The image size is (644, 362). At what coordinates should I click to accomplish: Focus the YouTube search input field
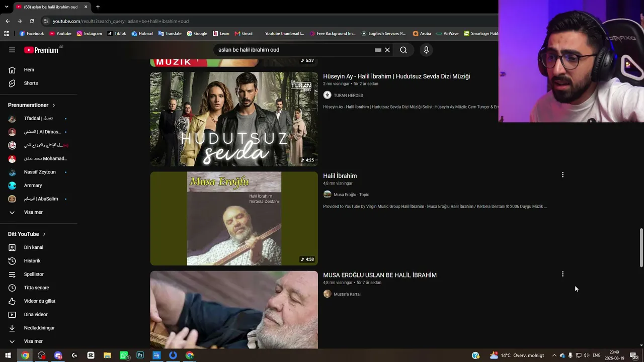(x=294, y=50)
